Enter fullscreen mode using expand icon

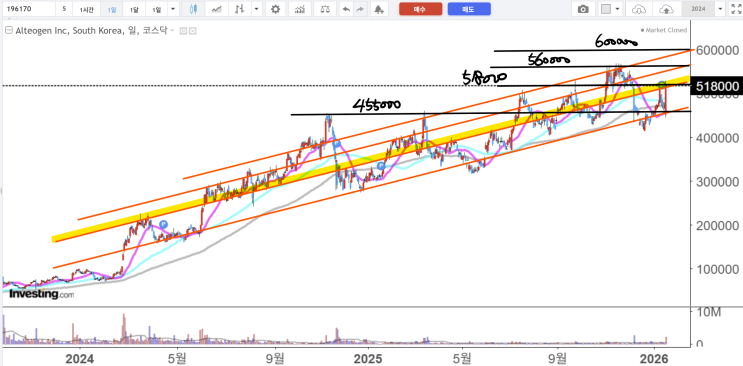(736, 9)
